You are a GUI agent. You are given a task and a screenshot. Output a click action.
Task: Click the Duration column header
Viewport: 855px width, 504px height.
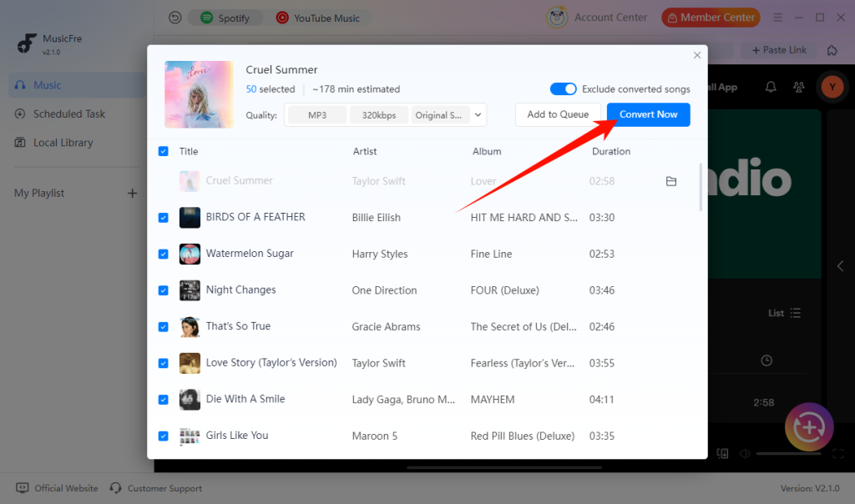click(x=611, y=152)
